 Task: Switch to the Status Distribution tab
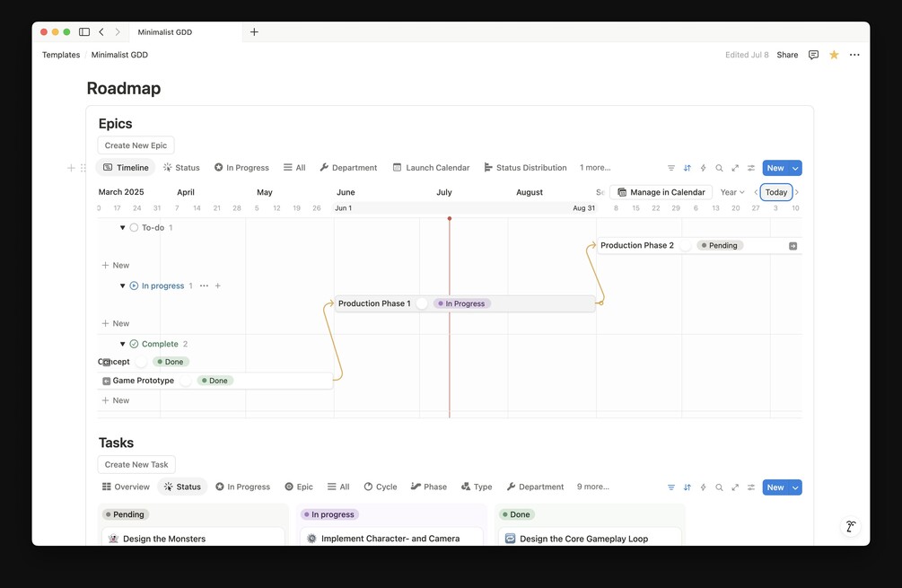[525, 168]
